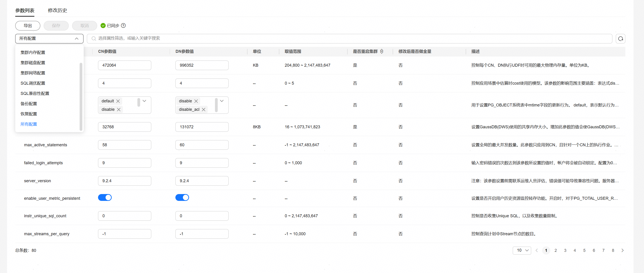Open the page size 10 dropdown
Screen dimensions: 644x273
522,250
